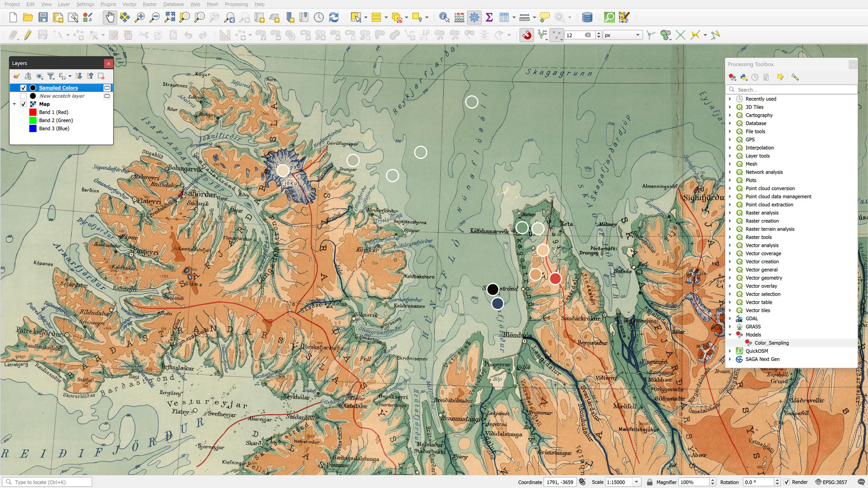
Task: Toggle the manage map themes eye icon
Action: pos(39,76)
